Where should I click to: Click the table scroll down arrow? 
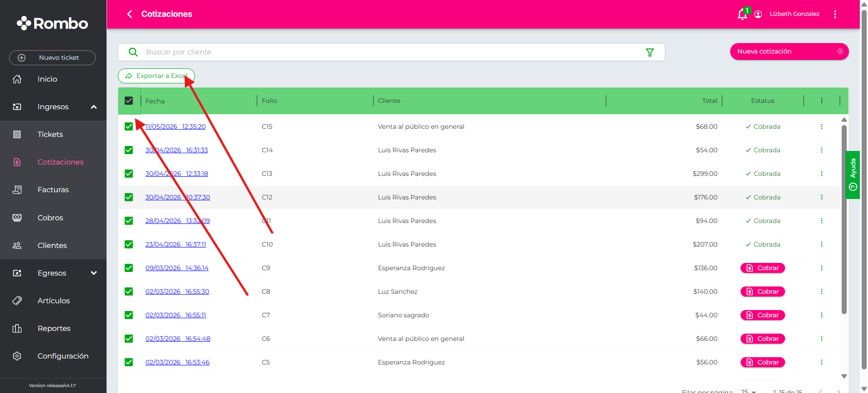click(844, 376)
